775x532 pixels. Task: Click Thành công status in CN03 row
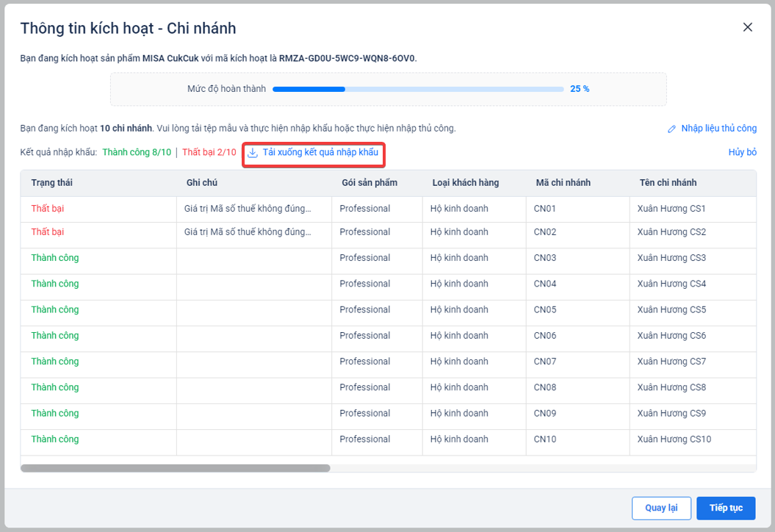point(55,258)
